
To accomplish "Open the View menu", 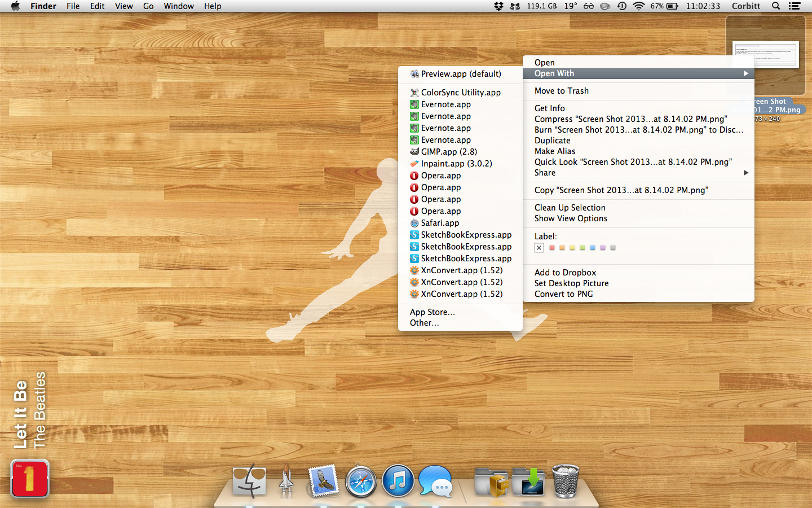I will (x=124, y=6).
